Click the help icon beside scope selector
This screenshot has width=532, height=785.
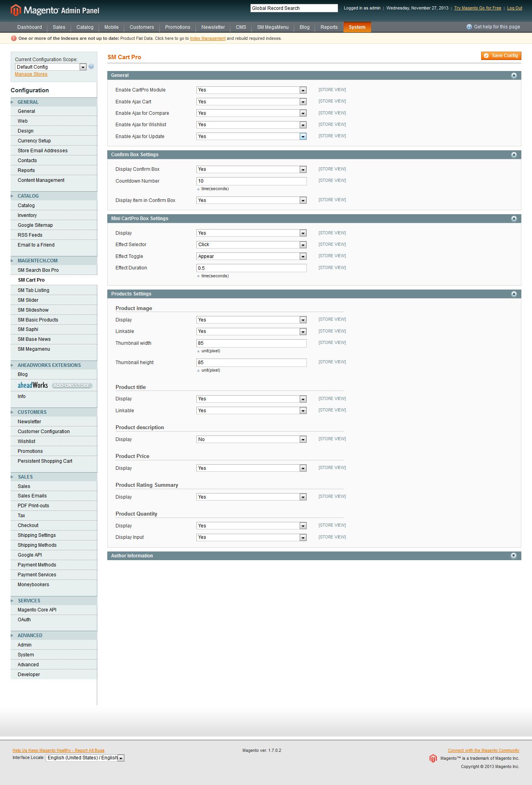[91, 67]
